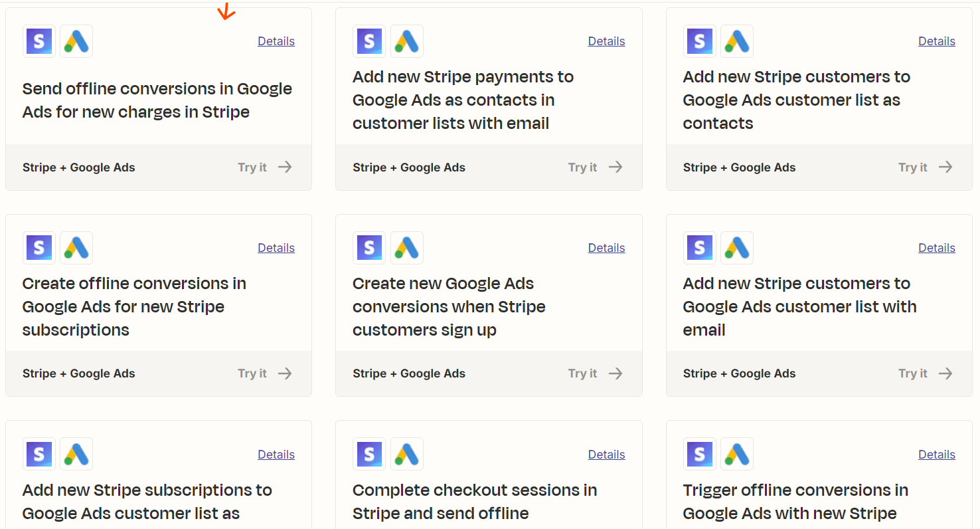Image resolution: width=980 pixels, height=529 pixels.
Task: Click 'Try it' on 'Create offline conversions' card
Action: tap(252, 373)
